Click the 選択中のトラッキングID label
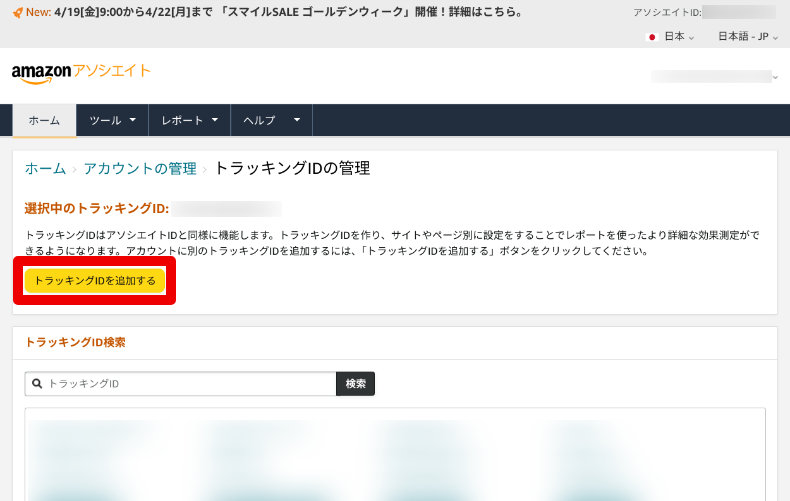The width and height of the screenshot is (790, 501). tap(97, 208)
